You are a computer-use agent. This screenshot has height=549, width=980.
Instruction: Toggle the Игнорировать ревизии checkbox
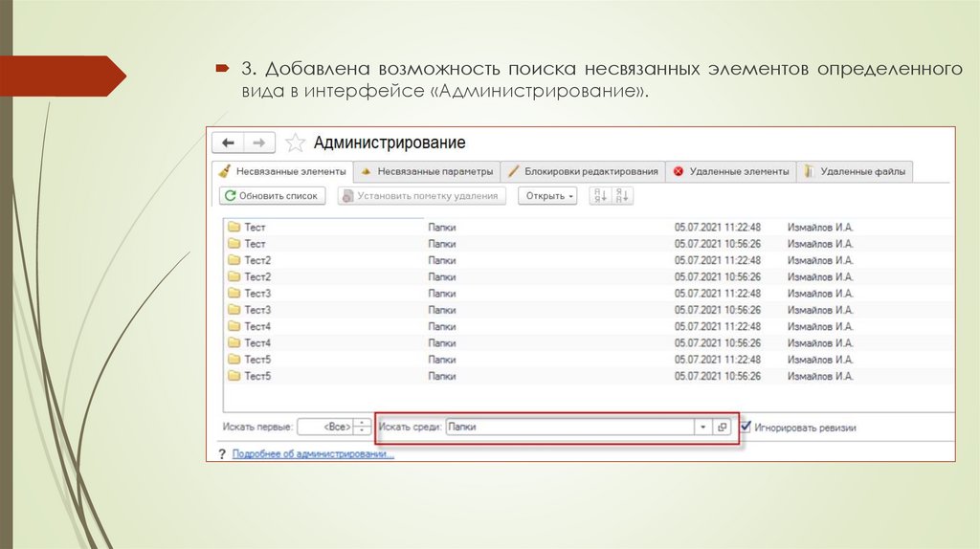point(747,428)
